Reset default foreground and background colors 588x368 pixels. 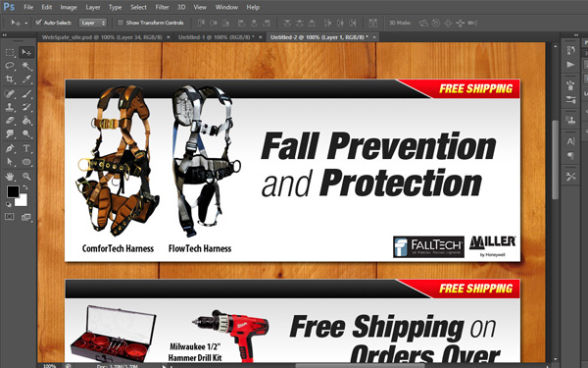pos(9,204)
